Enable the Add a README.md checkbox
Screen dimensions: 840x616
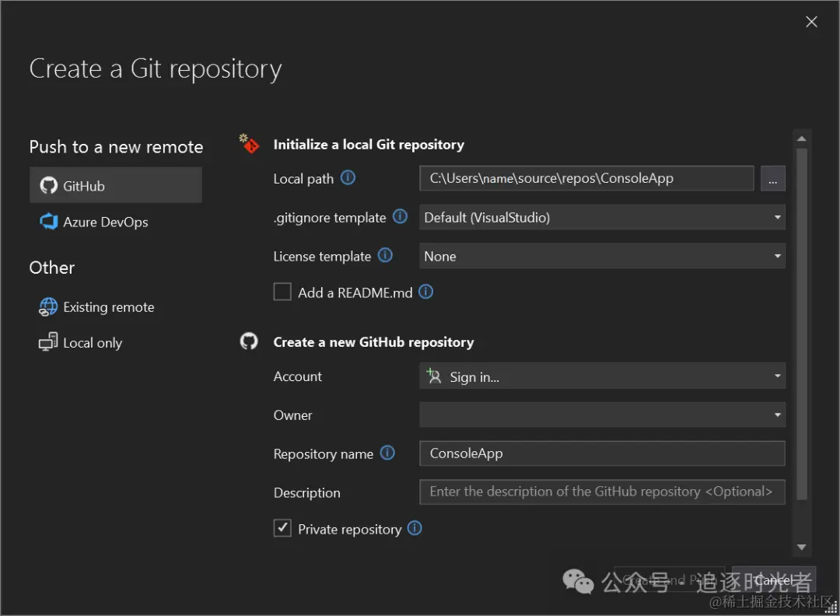coord(282,292)
